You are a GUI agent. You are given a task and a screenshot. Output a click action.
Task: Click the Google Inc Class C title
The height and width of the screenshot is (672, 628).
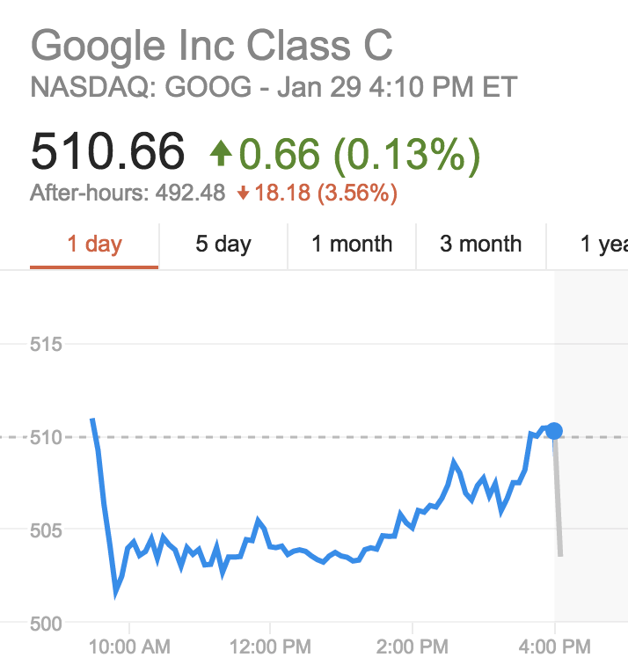pyautogui.click(x=211, y=45)
